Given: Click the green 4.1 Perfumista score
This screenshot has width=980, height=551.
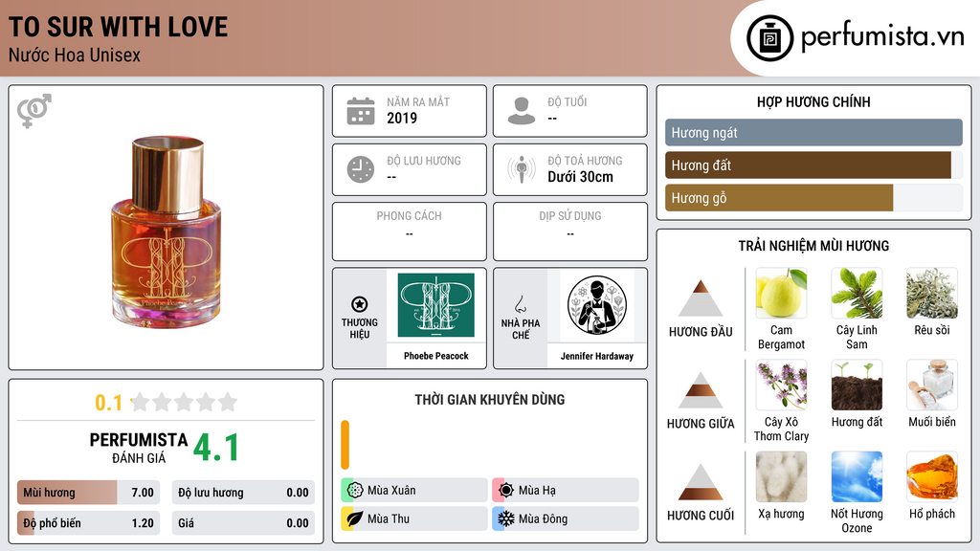Looking at the screenshot, I should tap(216, 448).
